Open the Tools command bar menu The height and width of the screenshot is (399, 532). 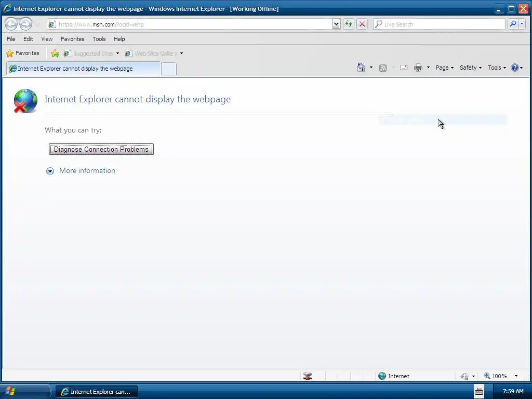pyautogui.click(x=497, y=68)
